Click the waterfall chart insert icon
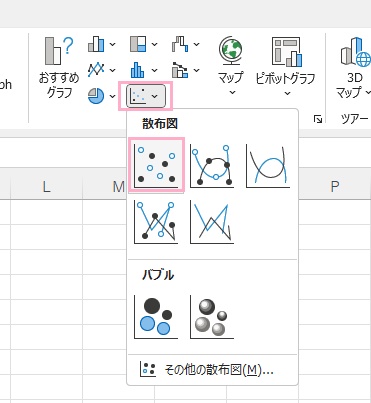This screenshot has height=403, width=371. pos(180,44)
